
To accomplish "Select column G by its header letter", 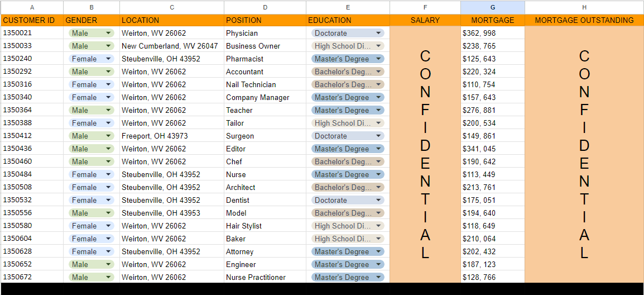I will tap(492, 7).
